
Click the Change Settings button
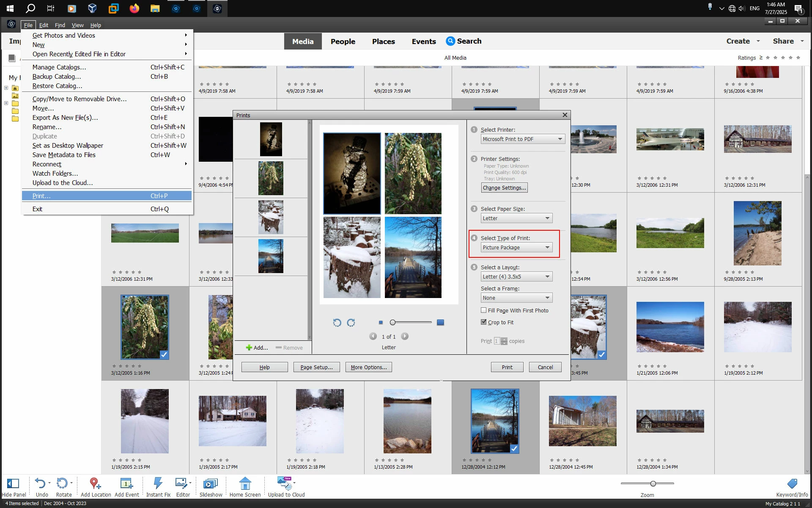(504, 188)
